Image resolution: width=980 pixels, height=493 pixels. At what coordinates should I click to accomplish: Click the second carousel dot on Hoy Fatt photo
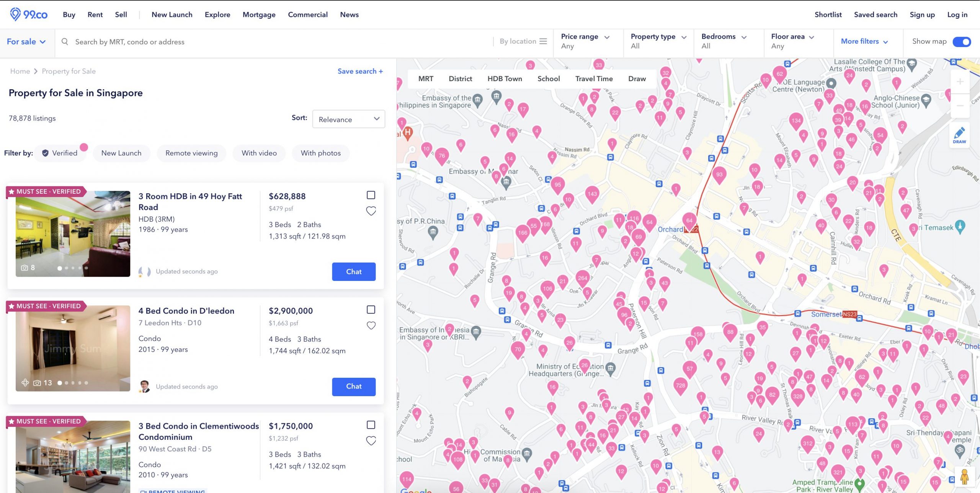click(66, 268)
